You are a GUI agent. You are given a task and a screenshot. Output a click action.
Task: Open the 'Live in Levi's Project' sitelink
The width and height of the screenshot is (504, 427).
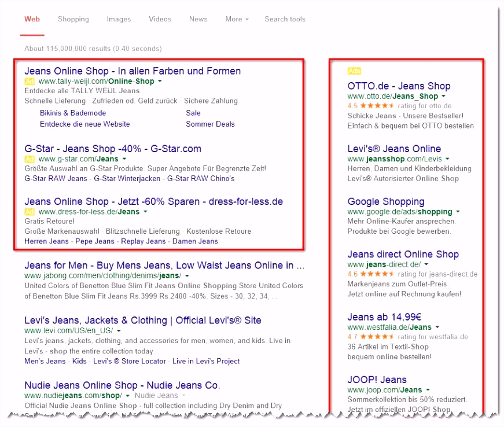206,361
